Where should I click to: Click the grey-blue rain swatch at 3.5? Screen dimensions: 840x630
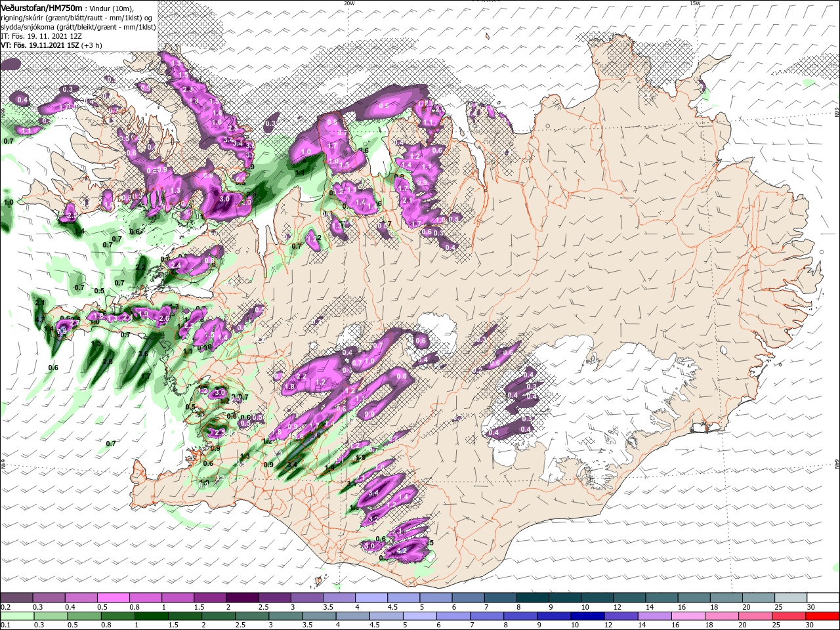pyautogui.click(x=318, y=616)
